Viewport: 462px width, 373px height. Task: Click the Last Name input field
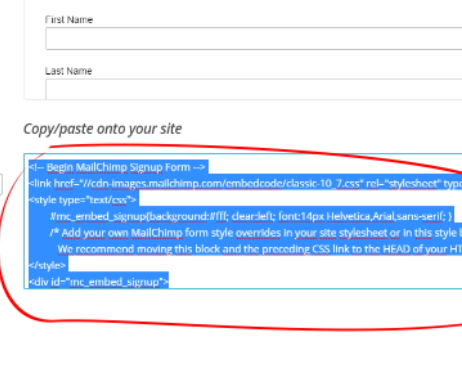(254, 89)
